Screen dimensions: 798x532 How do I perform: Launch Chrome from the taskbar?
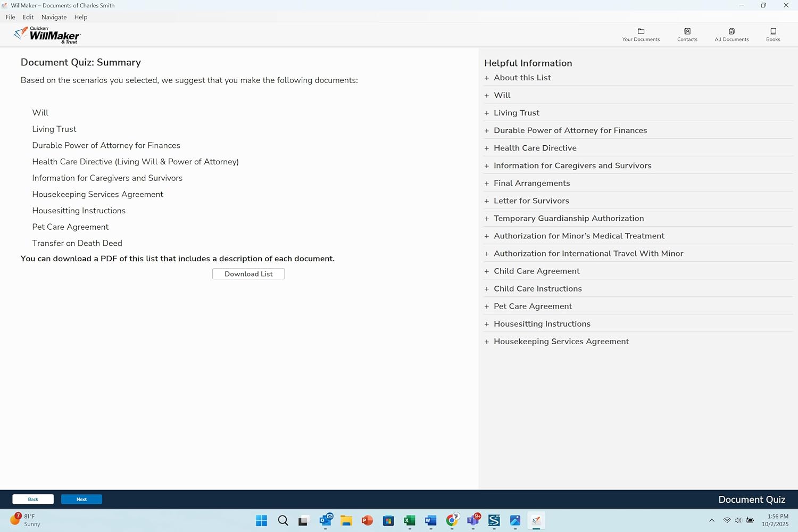point(451,520)
